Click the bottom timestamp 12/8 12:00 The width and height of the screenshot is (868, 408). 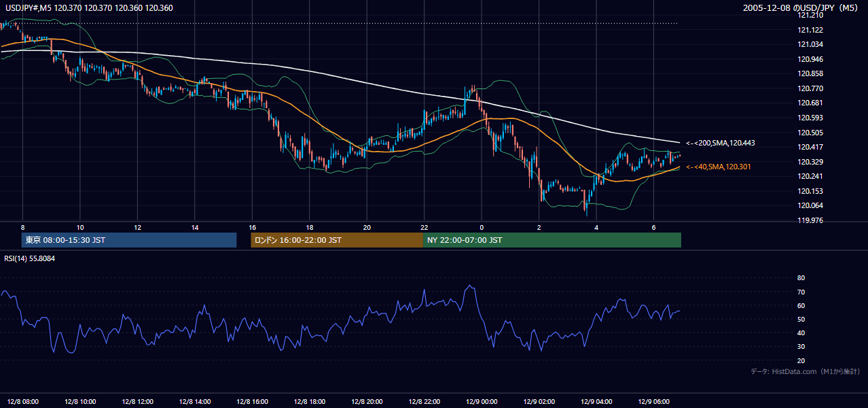pyautogui.click(x=137, y=401)
